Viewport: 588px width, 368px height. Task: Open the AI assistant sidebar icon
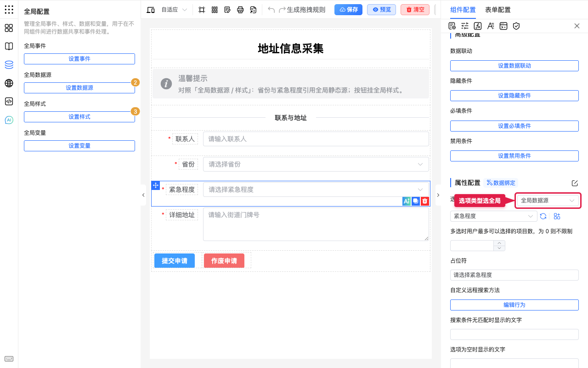point(9,120)
